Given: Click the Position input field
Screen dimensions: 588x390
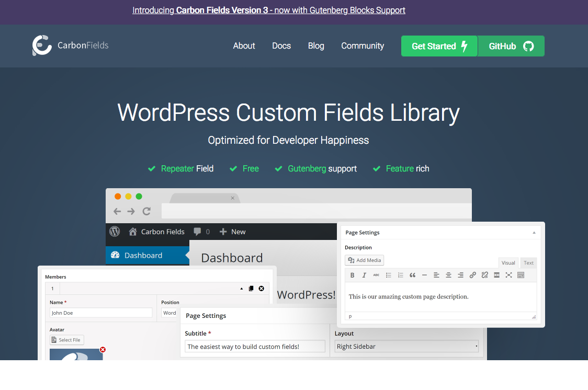Looking at the screenshot, I should (x=169, y=313).
